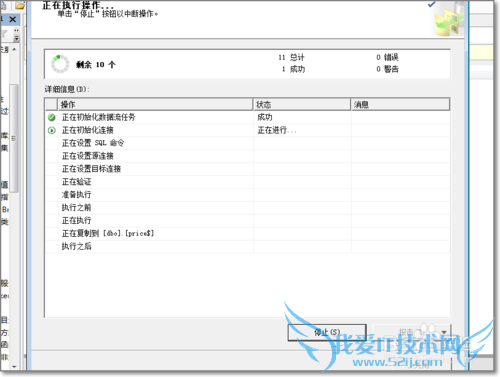500x377 pixels.
Task: Click the 0 警告 counter
Action: coord(387,69)
